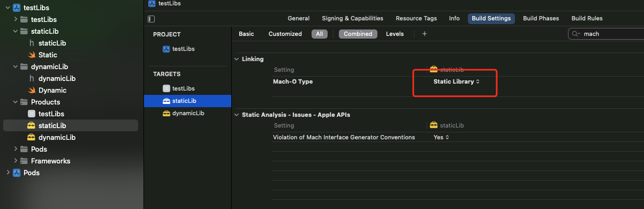Open the Signing & Capabilities tab
644x209 pixels.
(x=352, y=18)
